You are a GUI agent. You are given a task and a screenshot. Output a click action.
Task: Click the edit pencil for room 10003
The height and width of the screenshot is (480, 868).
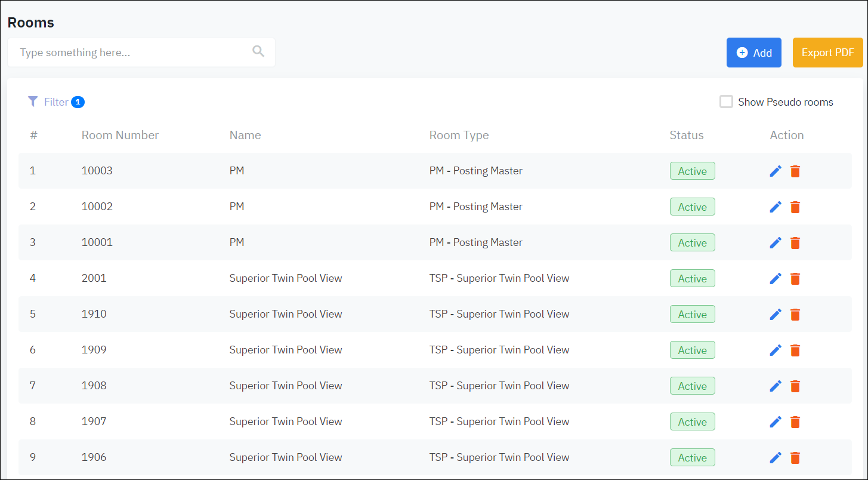pyautogui.click(x=776, y=171)
